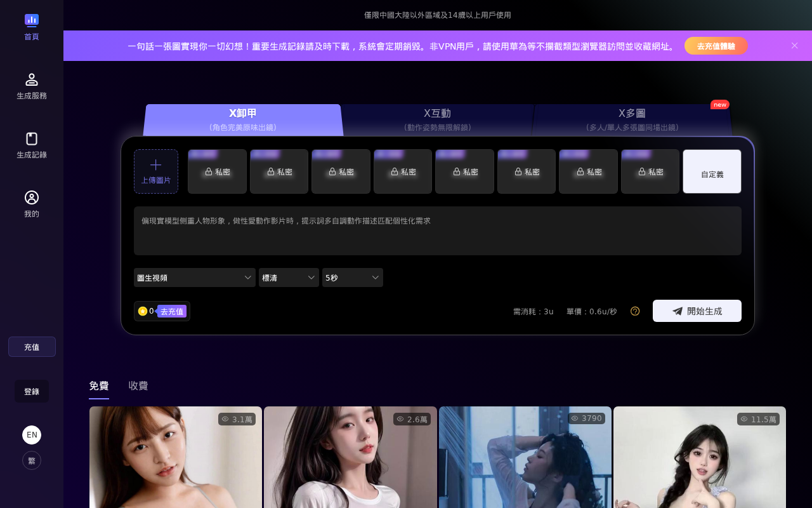Screen dimensions: 812x508
Task: Open 生成服務 in the sidebar
Action: click(32, 86)
